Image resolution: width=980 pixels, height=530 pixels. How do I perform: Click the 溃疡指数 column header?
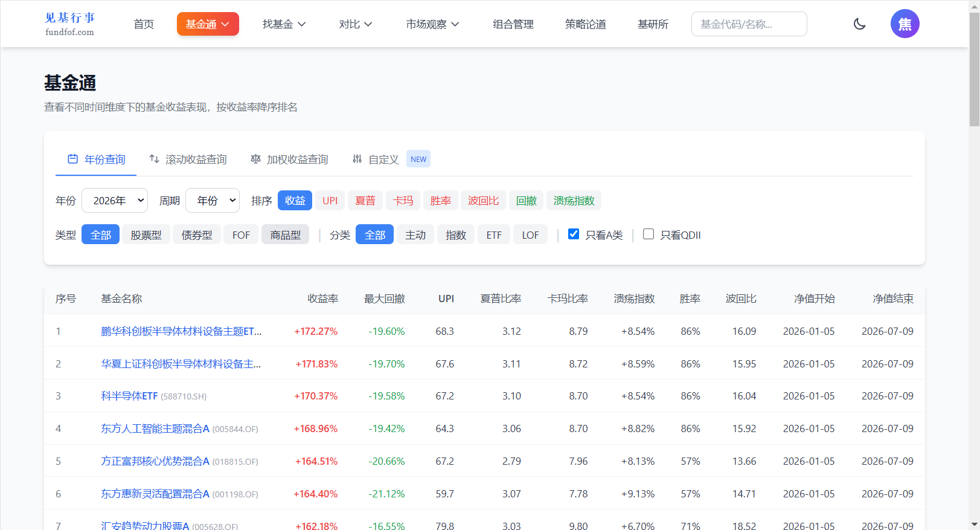[634, 299]
